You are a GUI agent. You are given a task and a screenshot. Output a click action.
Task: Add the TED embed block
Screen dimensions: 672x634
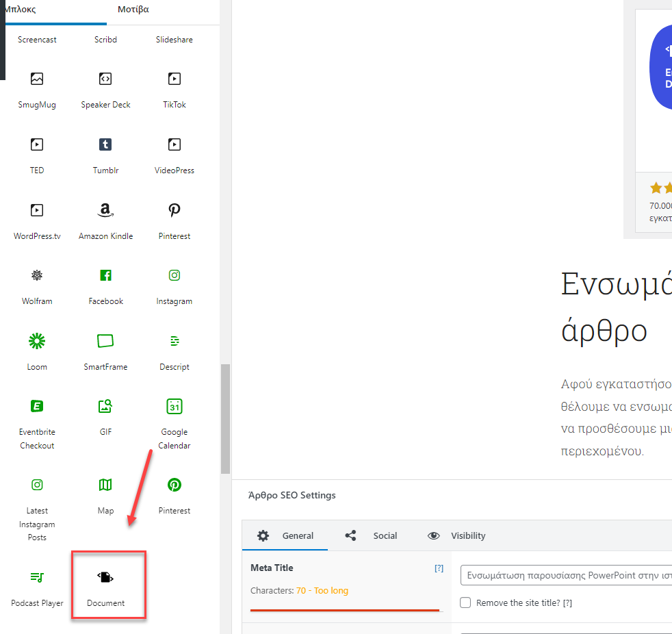tap(37, 156)
